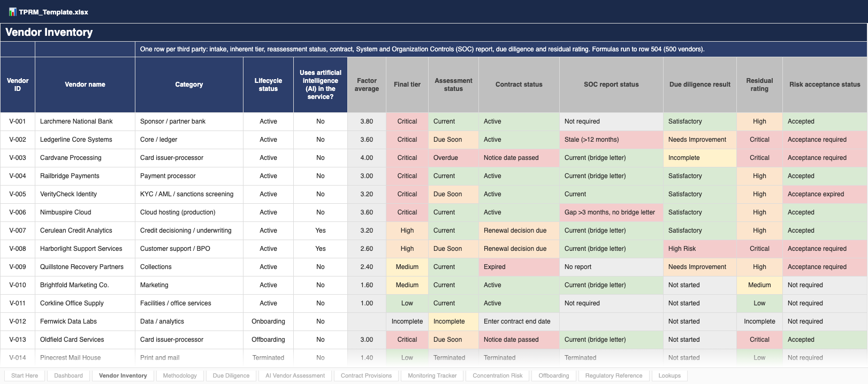Select the Category column header
Screen dimensions: 868x384
(x=189, y=85)
